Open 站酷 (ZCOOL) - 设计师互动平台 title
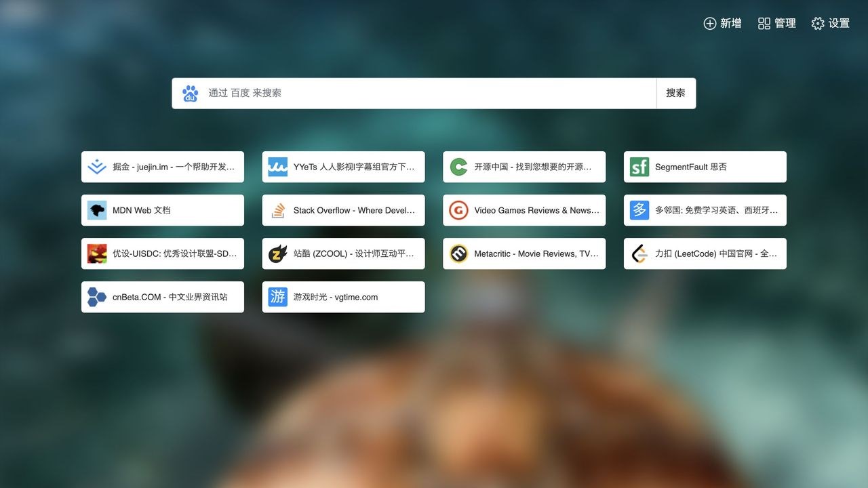Viewport: 868px width, 488px height. [354, 253]
